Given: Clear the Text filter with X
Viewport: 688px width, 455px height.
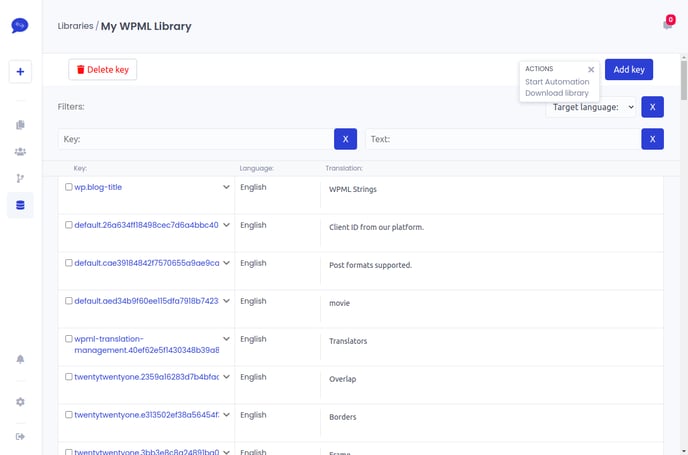Looking at the screenshot, I should tap(652, 139).
